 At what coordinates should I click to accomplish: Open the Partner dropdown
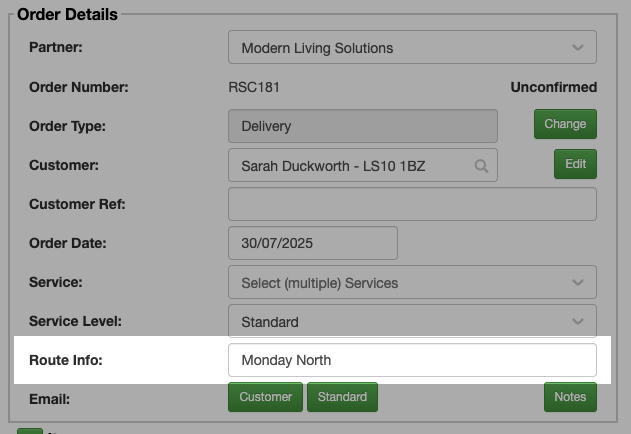pos(412,47)
